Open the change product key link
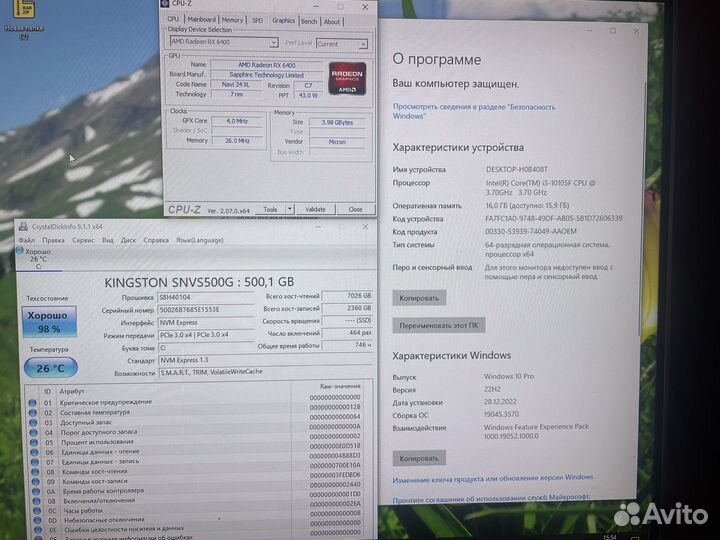This screenshot has width=720, height=540. click(x=492, y=478)
